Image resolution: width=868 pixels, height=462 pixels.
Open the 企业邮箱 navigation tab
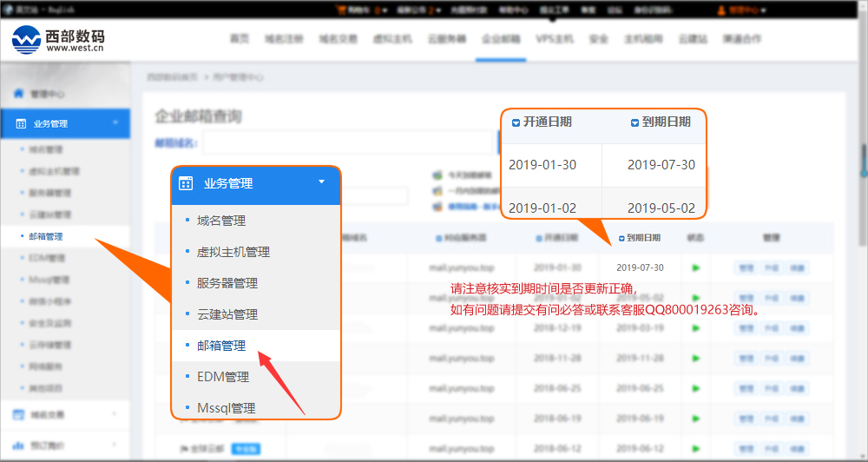pos(501,39)
